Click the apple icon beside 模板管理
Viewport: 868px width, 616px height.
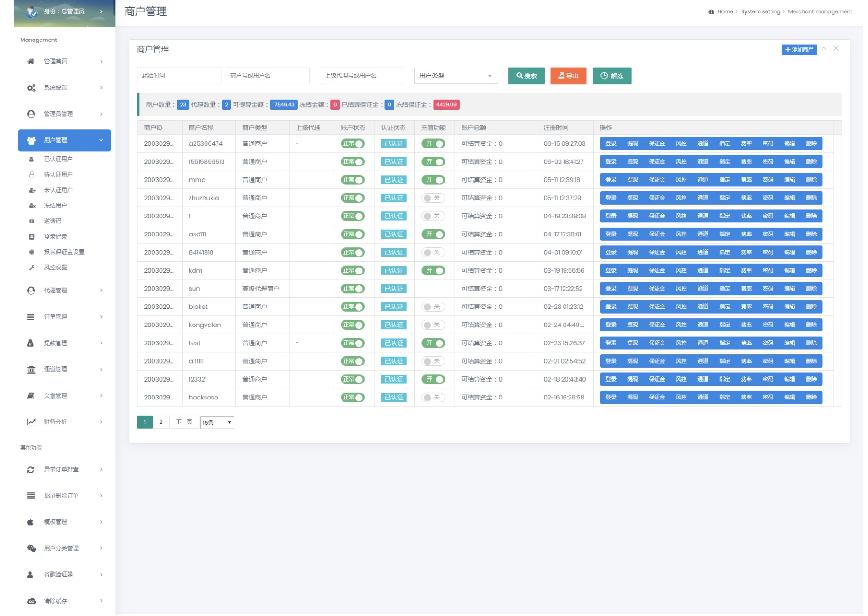coord(30,522)
